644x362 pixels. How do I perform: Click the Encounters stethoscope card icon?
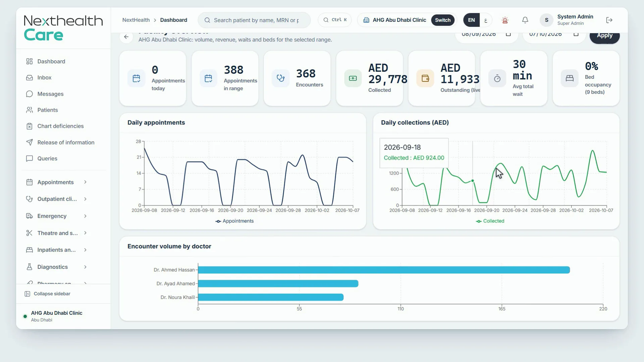(x=280, y=78)
